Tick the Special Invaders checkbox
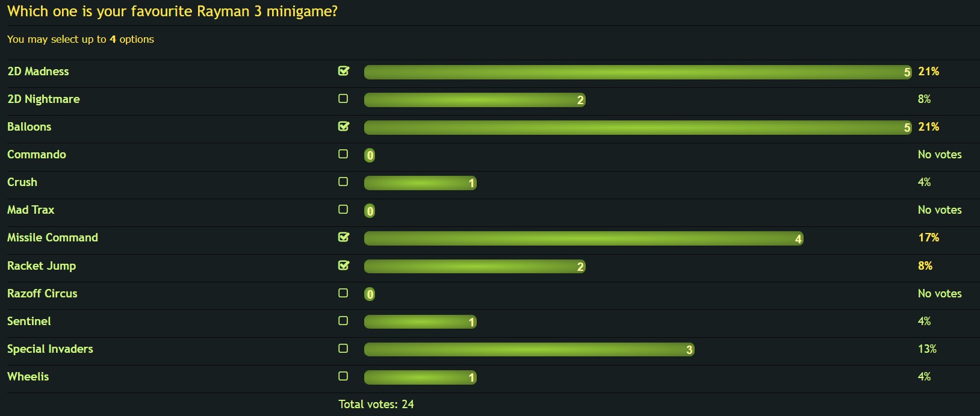980x416 pixels. [343, 349]
